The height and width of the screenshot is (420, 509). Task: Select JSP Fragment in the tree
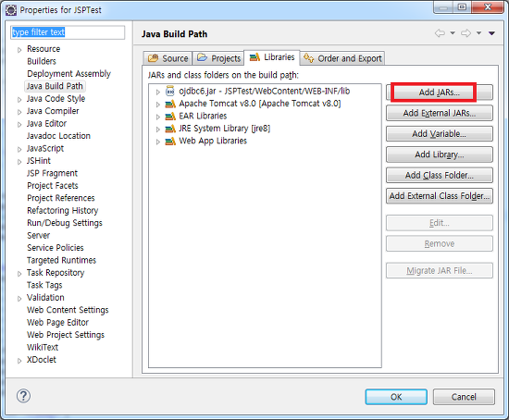(x=52, y=173)
